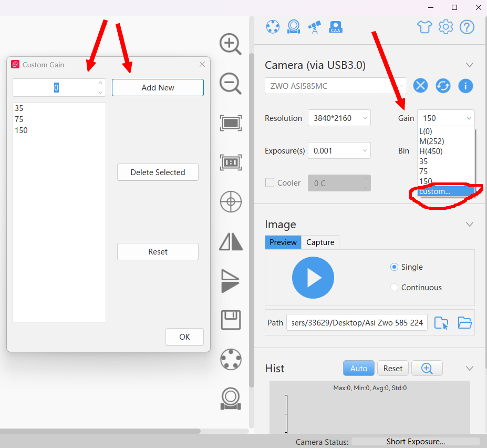Click the Add New button

[x=158, y=88]
